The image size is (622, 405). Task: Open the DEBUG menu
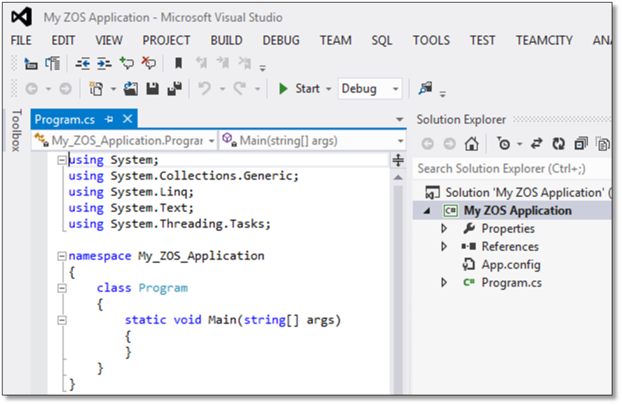(281, 40)
